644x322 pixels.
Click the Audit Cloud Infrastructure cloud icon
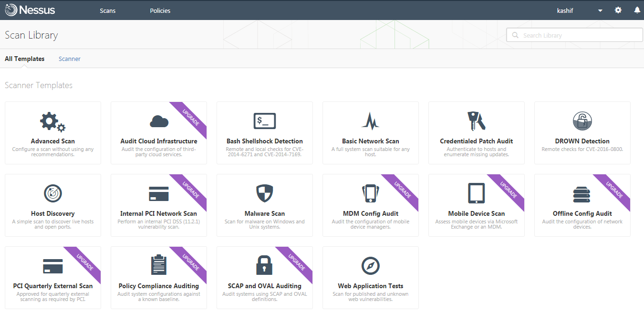[x=159, y=121]
